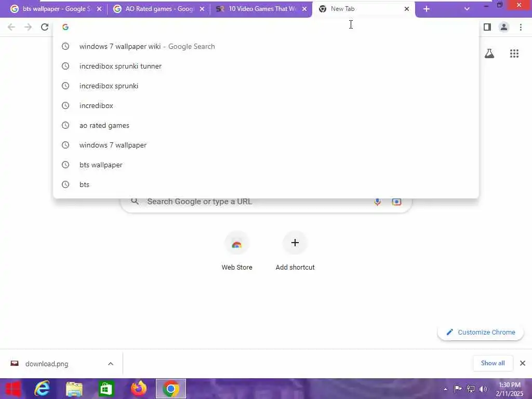This screenshot has width=532, height=399.
Task: Close the AO Rated games tab
Action: point(202,9)
